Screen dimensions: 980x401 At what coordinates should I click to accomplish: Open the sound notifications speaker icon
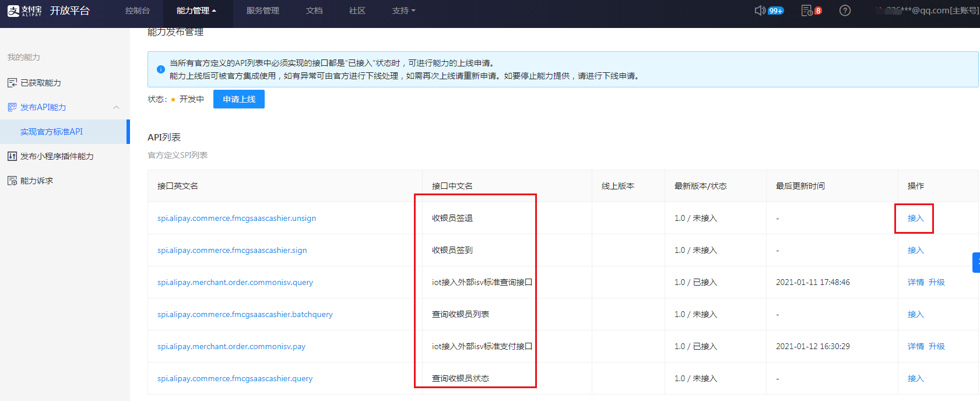point(760,10)
